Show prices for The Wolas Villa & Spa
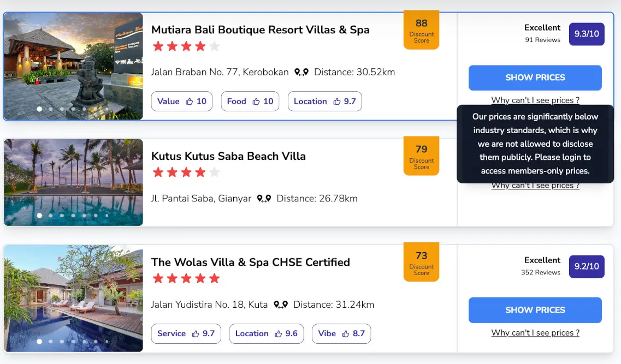 pyautogui.click(x=535, y=310)
